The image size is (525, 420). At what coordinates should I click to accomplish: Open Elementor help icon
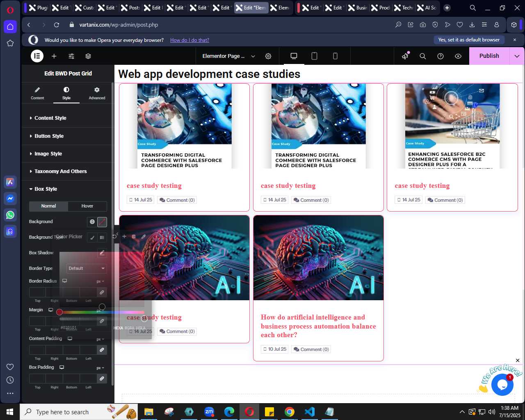click(441, 56)
